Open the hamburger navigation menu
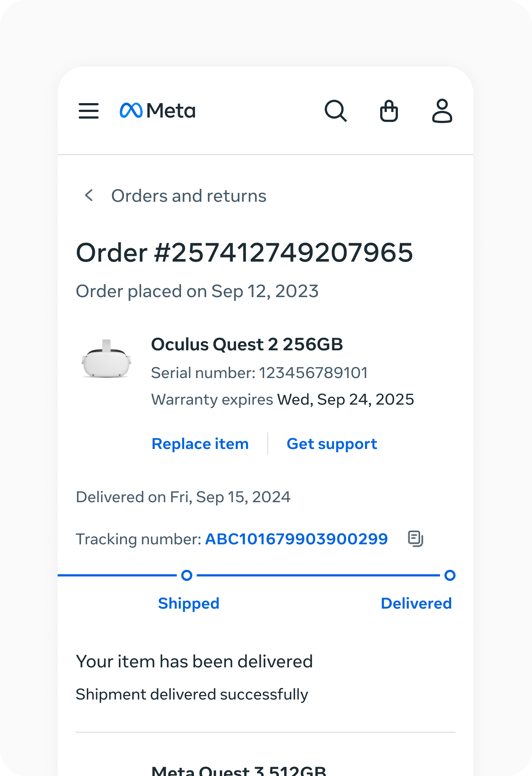The image size is (532, 776). point(89,111)
